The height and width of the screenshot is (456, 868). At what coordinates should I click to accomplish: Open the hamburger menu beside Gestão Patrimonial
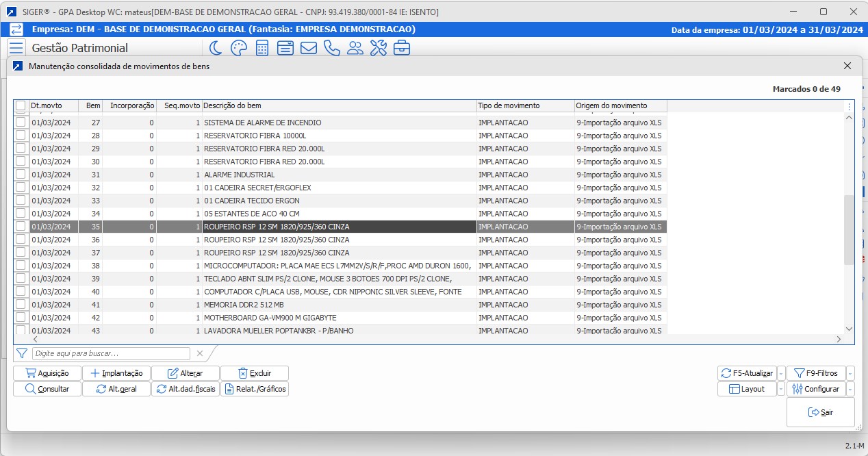16,48
